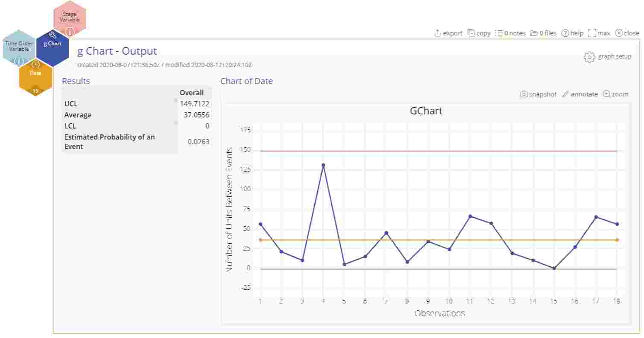Viewport: 644px width, 338px height.
Task: Take a snapshot of the GChart
Action: coord(524,94)
